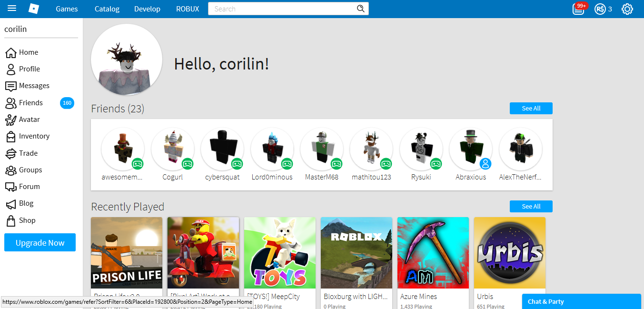644x309 pixels.
Task: Click the Upgrade Now button
Action: pyautogui.click(x=40, y=242)
